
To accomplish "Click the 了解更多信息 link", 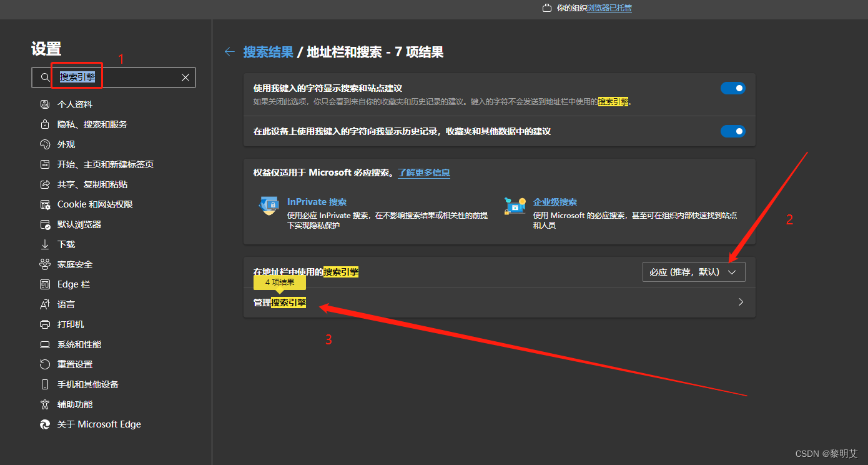I will pyautogui.click(x=424, y=172).
